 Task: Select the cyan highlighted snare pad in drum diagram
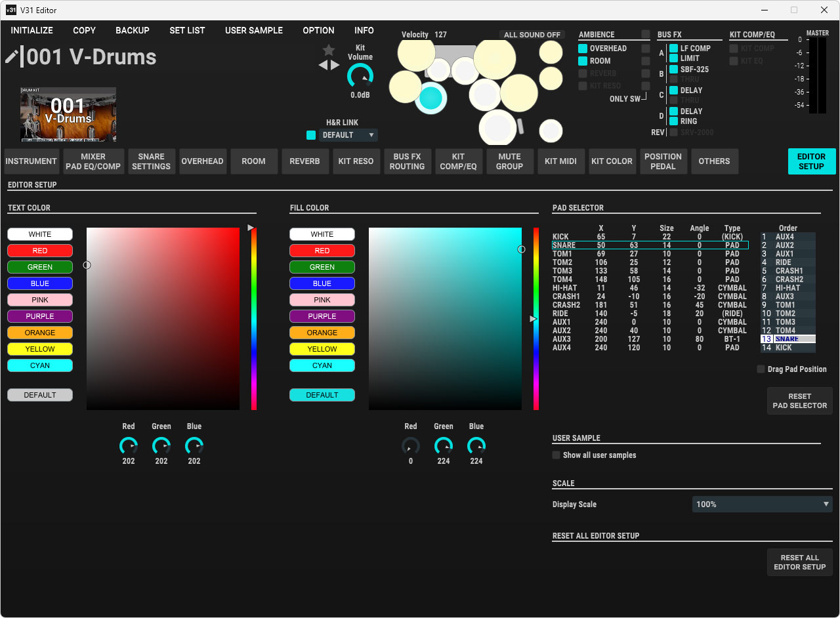(x=430, y=98)
